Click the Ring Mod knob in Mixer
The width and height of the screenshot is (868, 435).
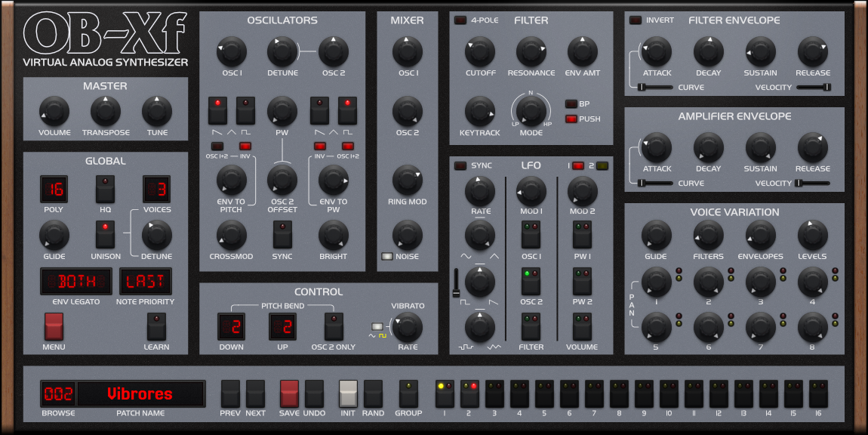pyautogui.click(x=408, y=180)
